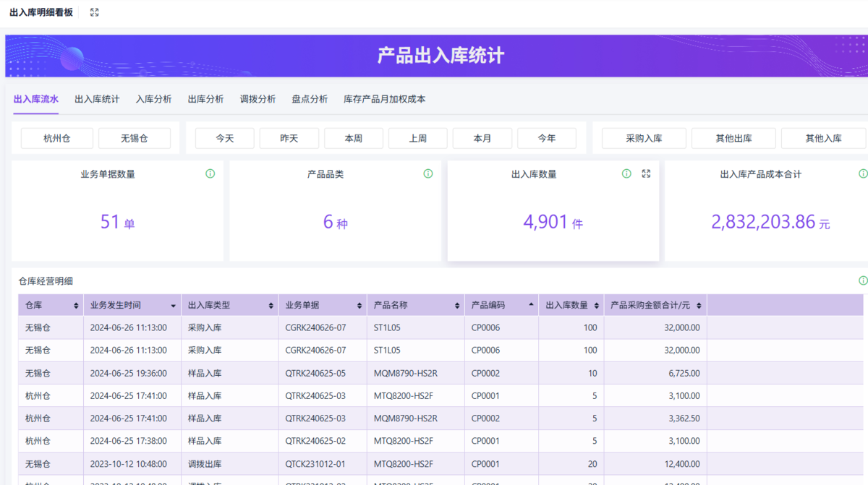This screenshot has height=485, width=868.
Task: Expand the 出入库数量 card to fullscreen
Action: [x=647, y=173]
